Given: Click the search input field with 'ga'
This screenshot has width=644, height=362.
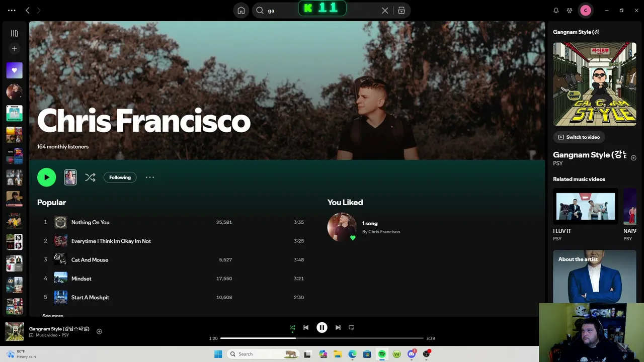Looking at the screenshot, I should point(322,11).
